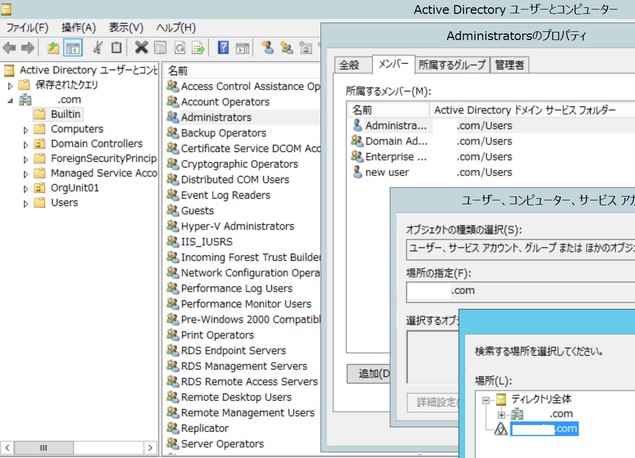This screenshot has height=458, width=635.
Task: Expand the Users node in left tree
Action: click(x=26, y=204)
